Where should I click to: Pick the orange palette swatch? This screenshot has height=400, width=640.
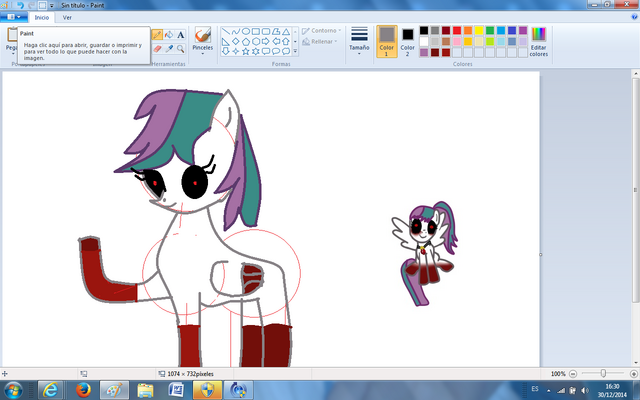pos(468,30)
